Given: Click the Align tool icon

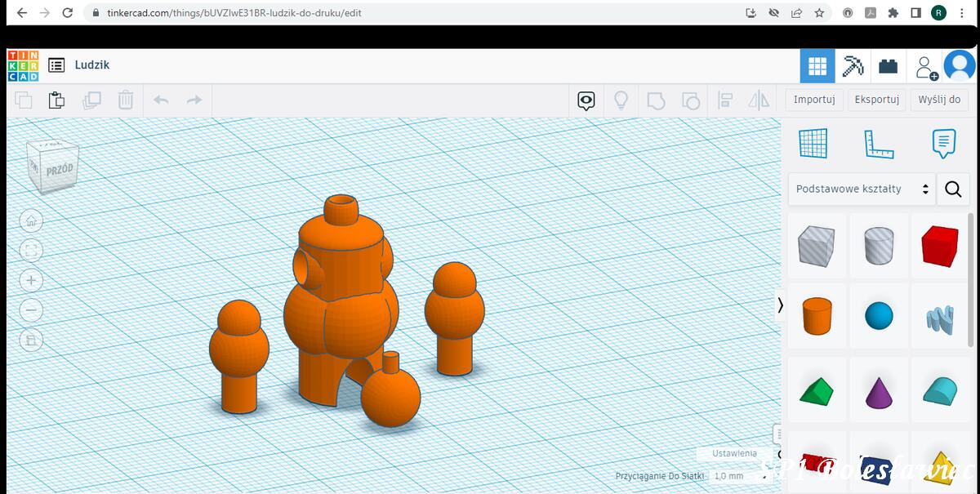Looking at the screenshot, I should 724,100.
